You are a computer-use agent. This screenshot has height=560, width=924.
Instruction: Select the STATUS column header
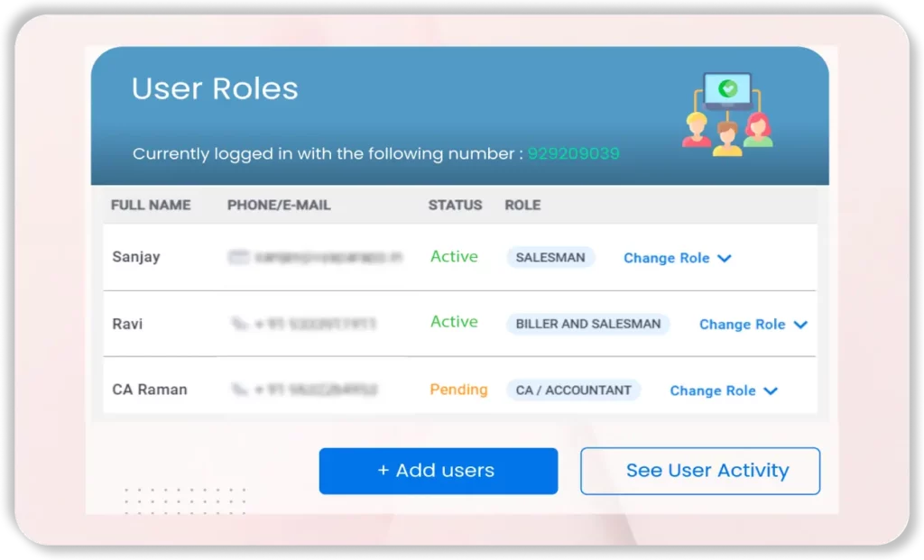454,205
